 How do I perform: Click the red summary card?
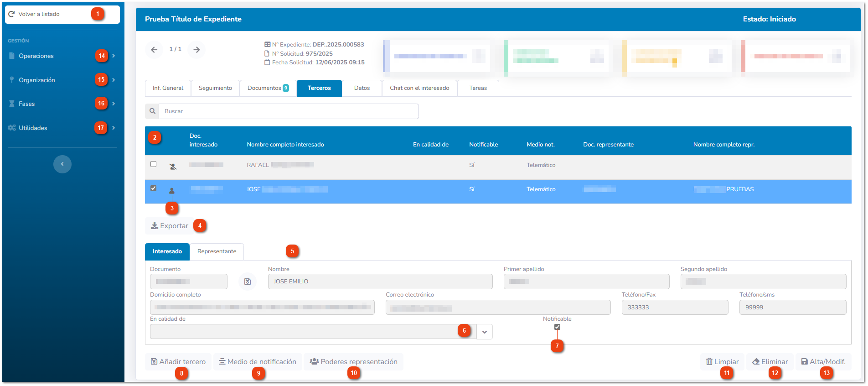[795, 56]
